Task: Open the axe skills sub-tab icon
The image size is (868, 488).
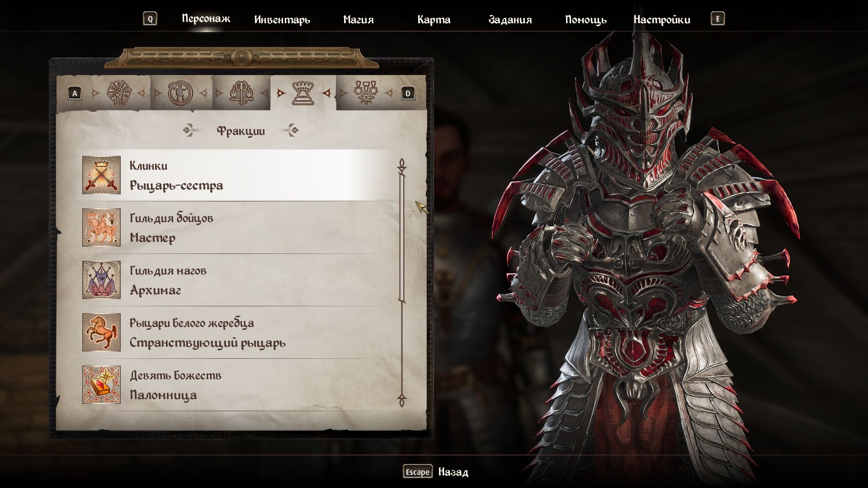Action: 241,93
